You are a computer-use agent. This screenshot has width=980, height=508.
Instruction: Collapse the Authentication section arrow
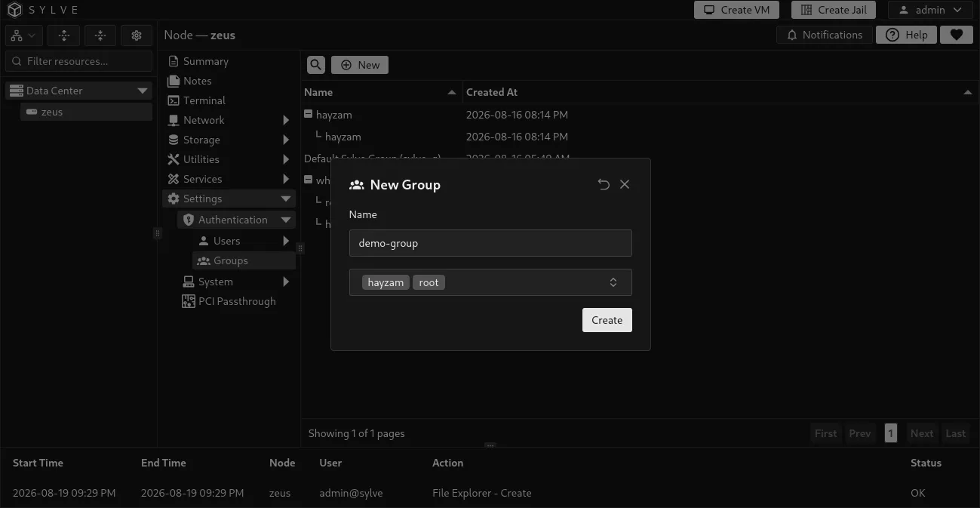286,220
